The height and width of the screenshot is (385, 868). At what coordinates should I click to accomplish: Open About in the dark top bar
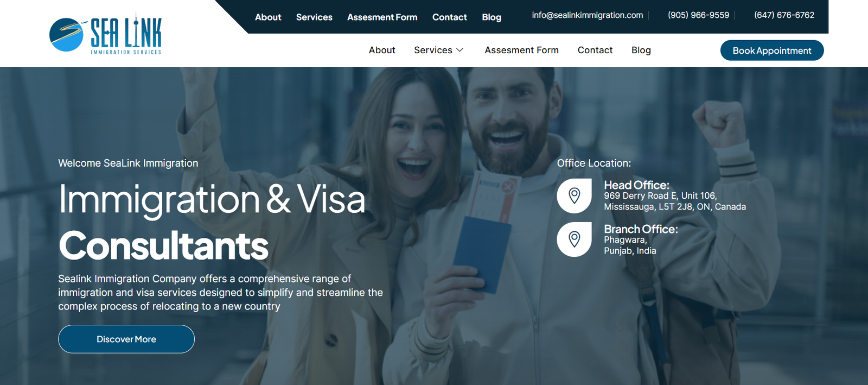[268, 17]
